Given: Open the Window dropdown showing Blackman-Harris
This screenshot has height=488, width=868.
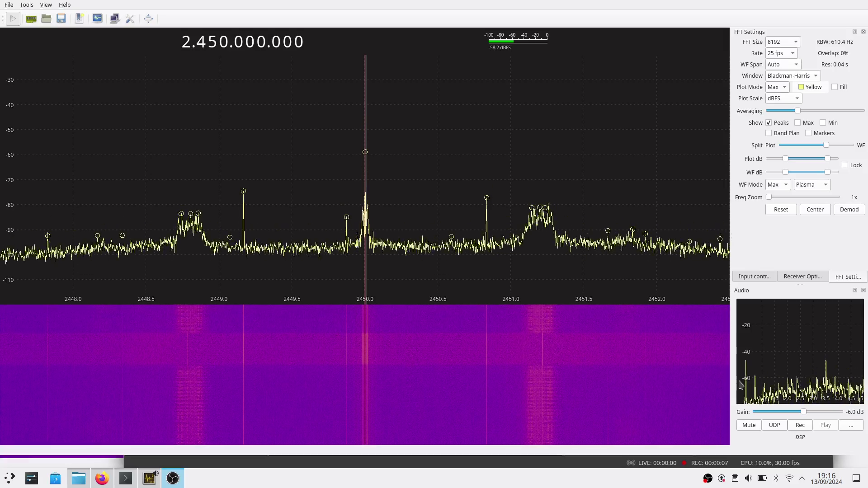Looking at the screenshot, I should 793,76.
